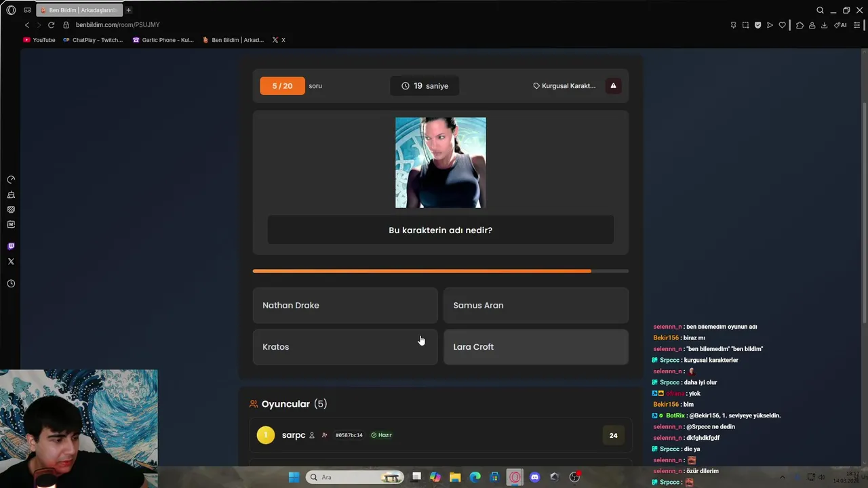Click chat message 'kurgusal karakterler'

[x=711, y=360]
